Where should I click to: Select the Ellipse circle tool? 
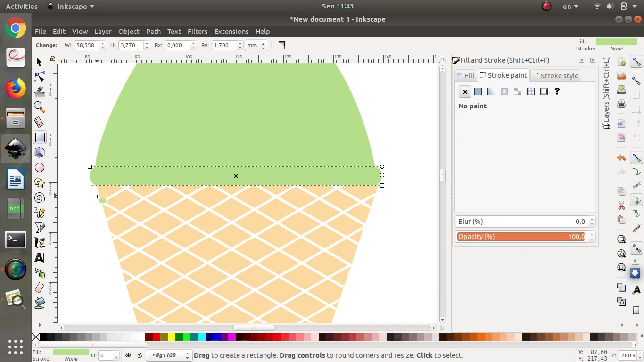tap(40, 167)
